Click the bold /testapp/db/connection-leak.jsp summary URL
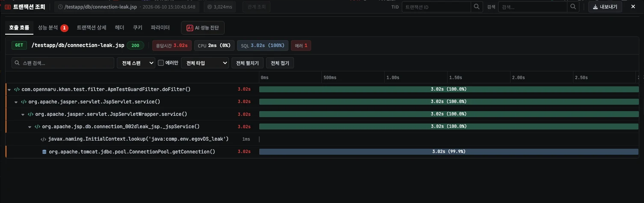Screen dimensions: 644x203 (x=78, y=45)
